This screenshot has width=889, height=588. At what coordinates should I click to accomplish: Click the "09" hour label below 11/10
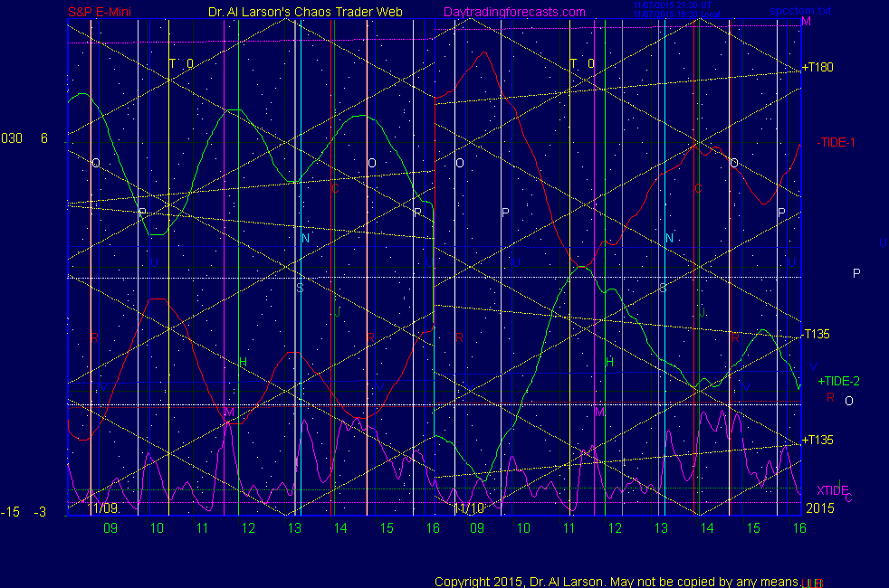tap(477, 528)
